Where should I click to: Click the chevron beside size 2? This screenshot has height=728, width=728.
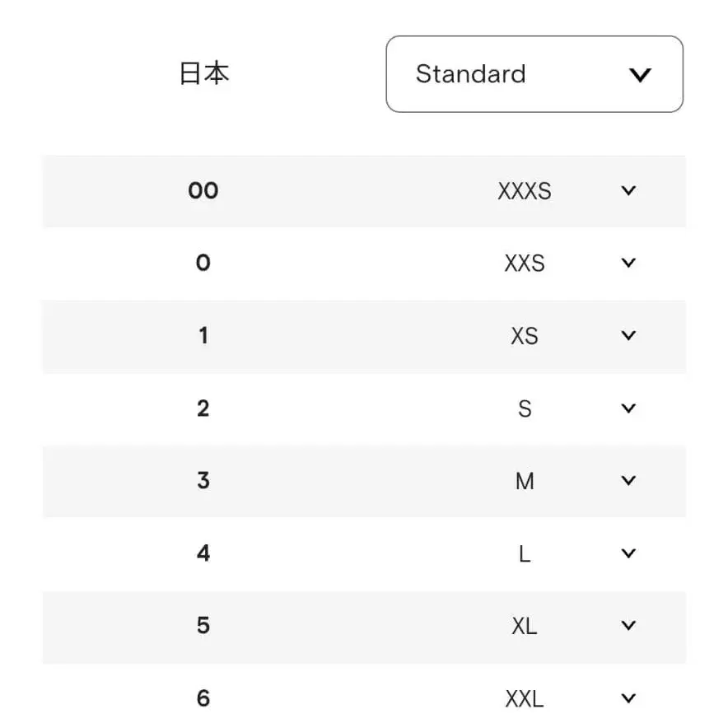[628, 408]
